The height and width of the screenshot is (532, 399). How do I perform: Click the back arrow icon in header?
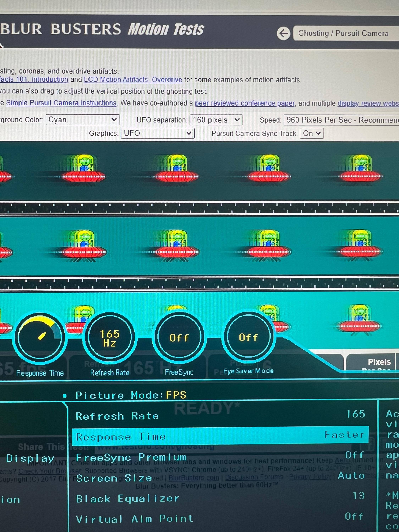click(284, 34)
